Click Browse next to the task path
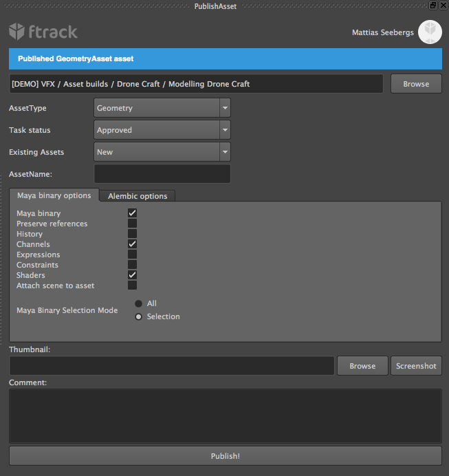This screenshot has height=476, width=449. click(416, 84)
